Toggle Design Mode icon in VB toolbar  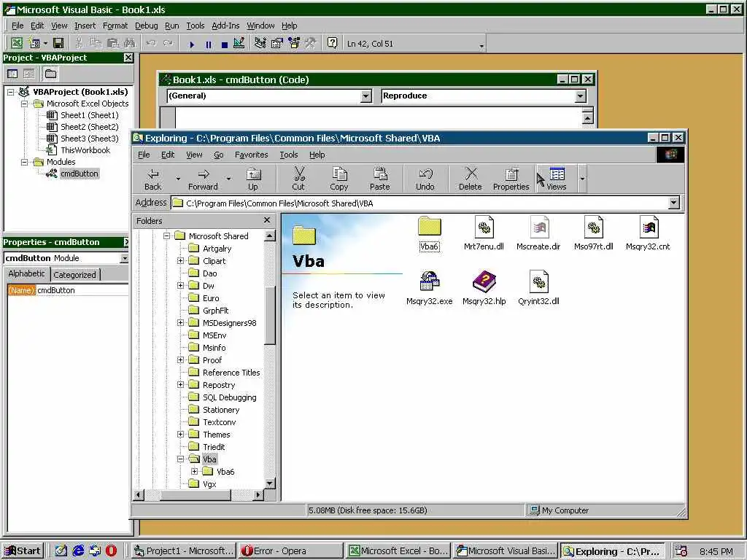coord(239,43)
